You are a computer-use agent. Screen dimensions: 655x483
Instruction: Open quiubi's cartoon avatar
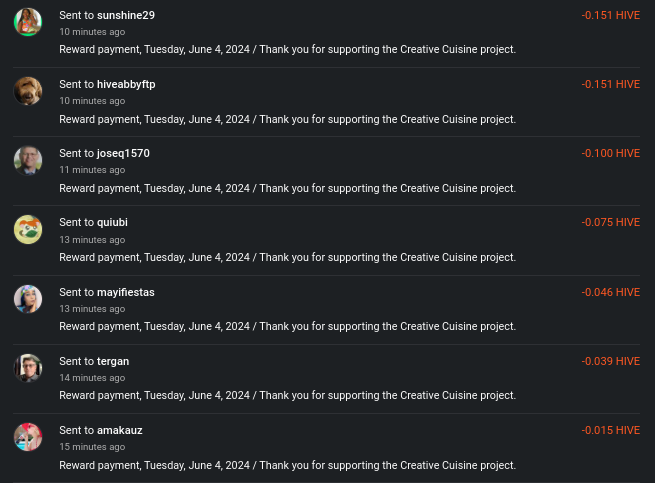[28, 229]
